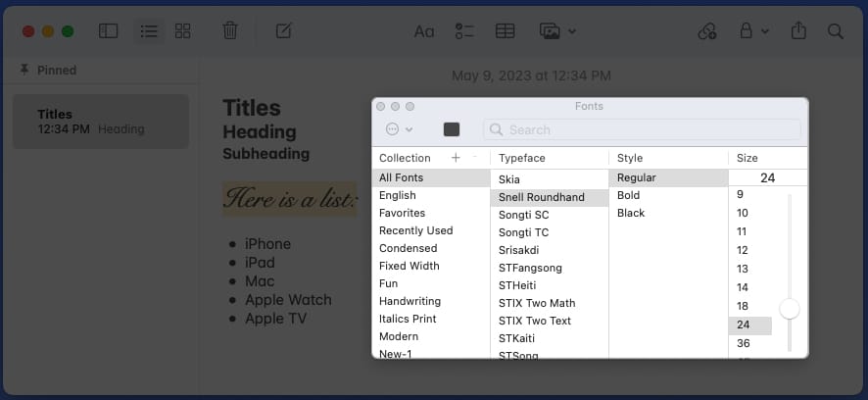Set font size to 12
This screenshot has height=400, width=868.
pos(750,250)
